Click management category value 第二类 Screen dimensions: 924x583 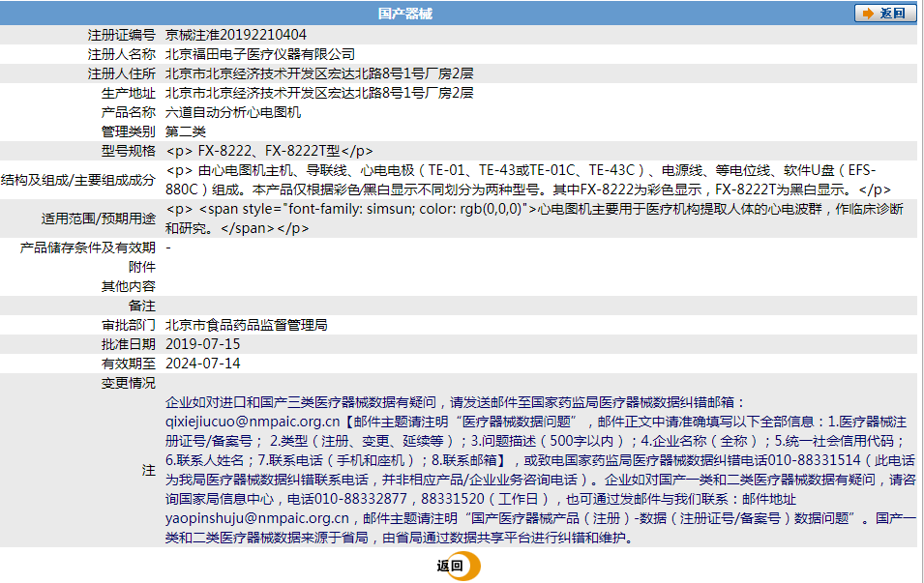coord(186,131)
